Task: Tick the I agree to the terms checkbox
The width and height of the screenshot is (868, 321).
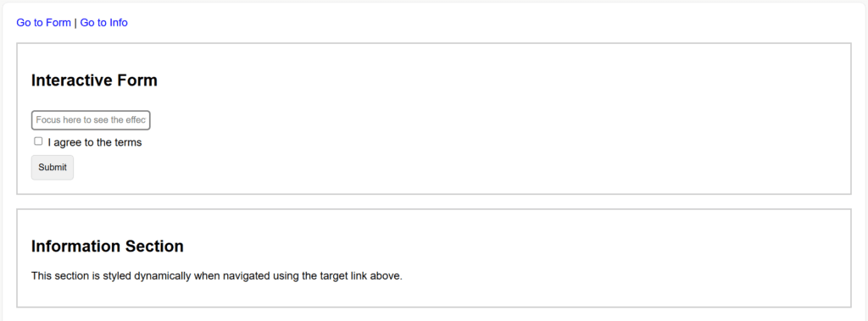Action: pyautogui.click(x=38, y=141)
